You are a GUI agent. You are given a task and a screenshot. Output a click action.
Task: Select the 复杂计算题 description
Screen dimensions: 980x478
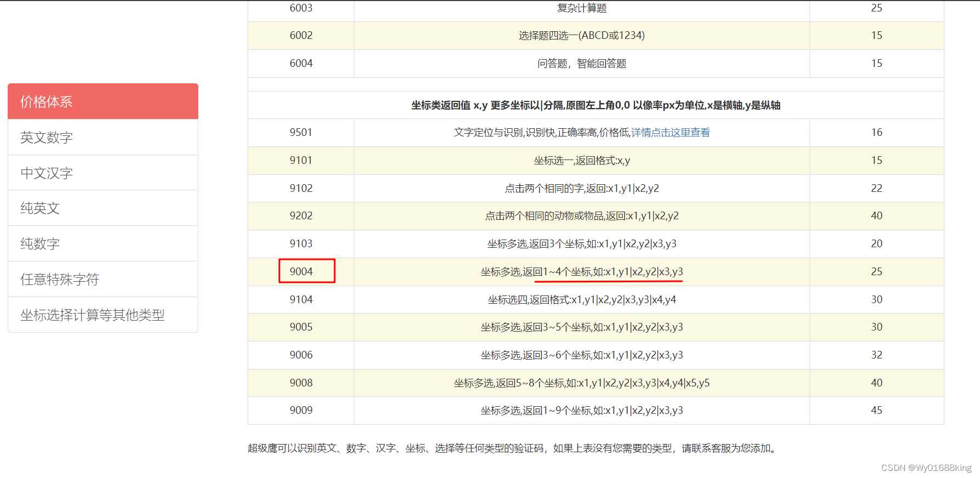(582, 8)
